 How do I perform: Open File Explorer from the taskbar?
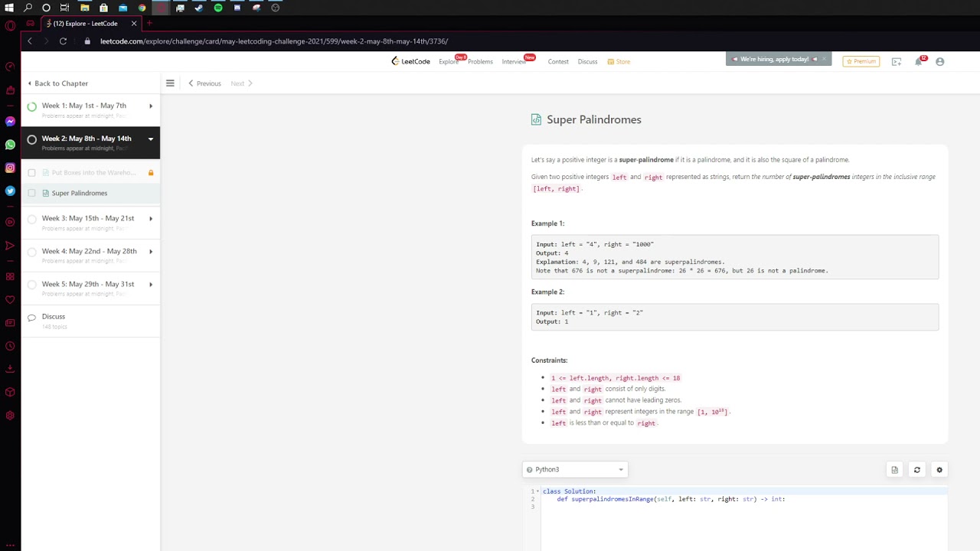84,8
